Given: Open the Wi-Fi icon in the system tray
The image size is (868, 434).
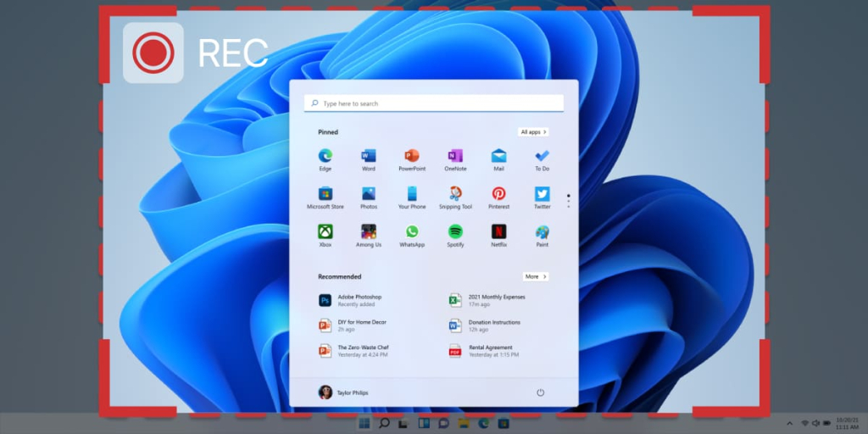Looking at the screenshot, I should (805, 423).
